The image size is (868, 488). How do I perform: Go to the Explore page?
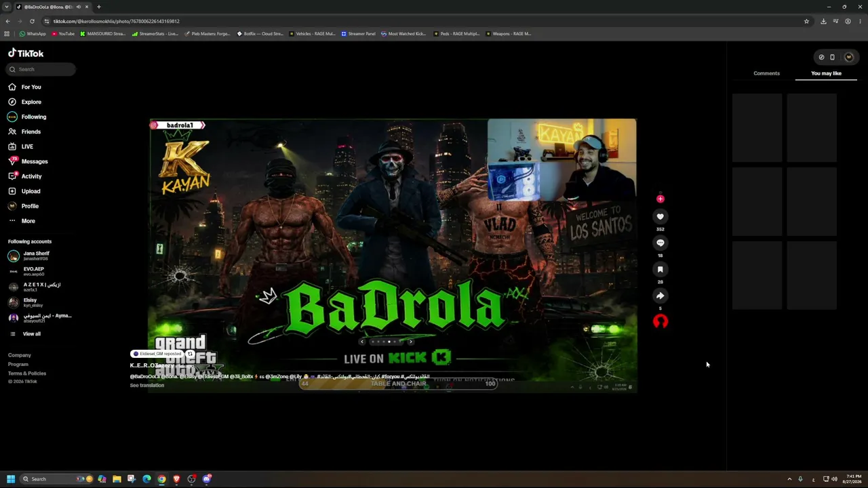click(24, 102)
